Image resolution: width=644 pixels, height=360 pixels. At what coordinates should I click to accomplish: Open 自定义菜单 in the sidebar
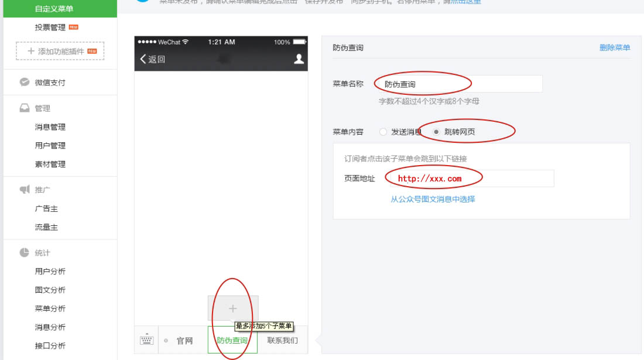54,9
